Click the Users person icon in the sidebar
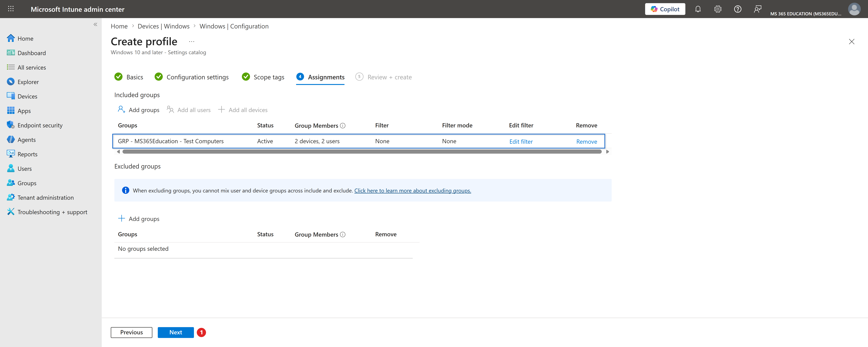Viewport: 868px width, 347px height. pyautogui.click(x=11, y=168)
